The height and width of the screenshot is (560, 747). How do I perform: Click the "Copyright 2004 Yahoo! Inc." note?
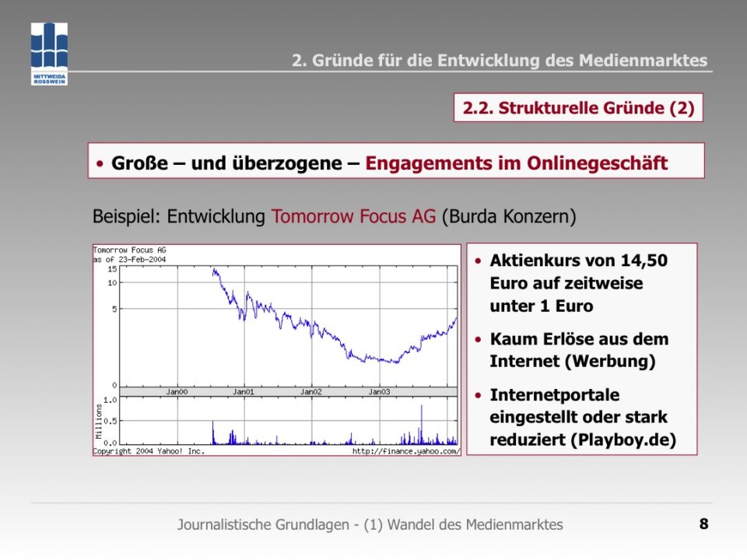(x=149, y=451)
